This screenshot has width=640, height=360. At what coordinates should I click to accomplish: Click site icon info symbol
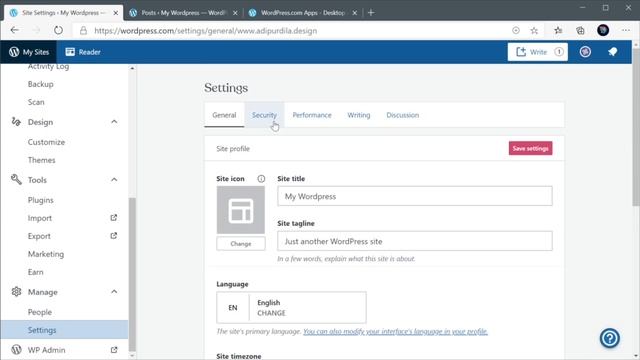[x=261, y=179]
